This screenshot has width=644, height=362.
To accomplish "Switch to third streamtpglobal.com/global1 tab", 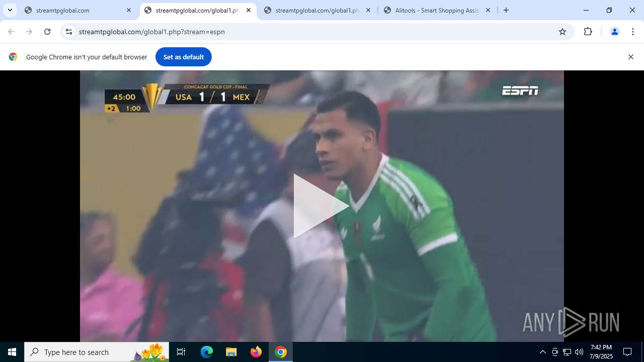I will pyautogui.click(x=317, y=10).
